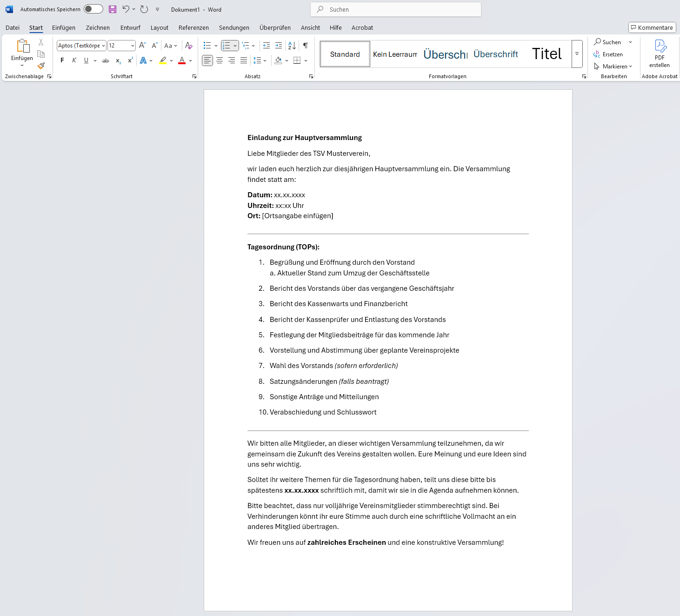
Task: Toggle italic formatting with the K button
Action: [74, 60]
